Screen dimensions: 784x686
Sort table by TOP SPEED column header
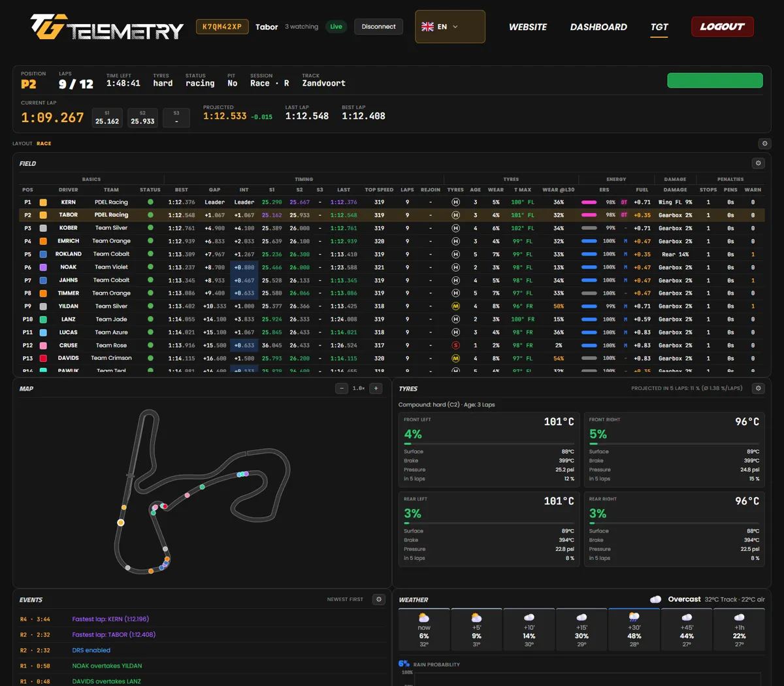point(379,190)
